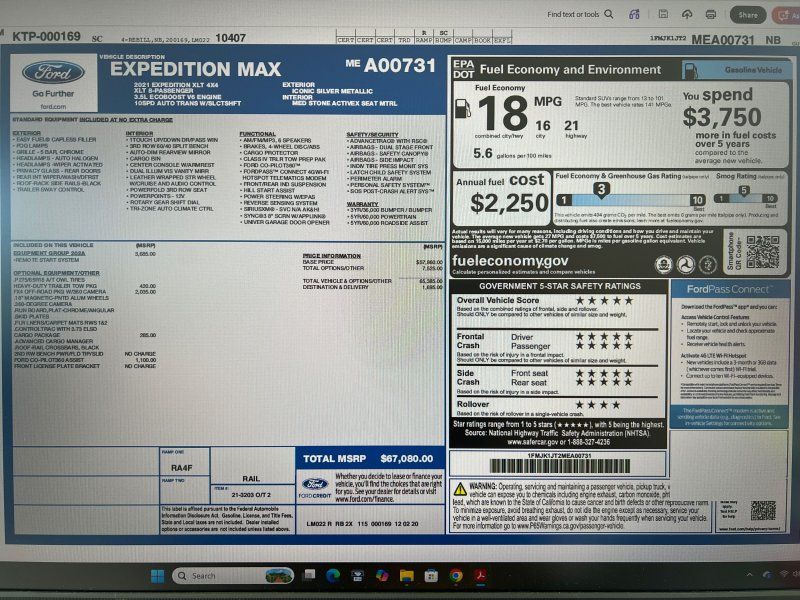This screenshot has width=800, height=600.
Task: Click the 'WARRANTY' heading
Action: [x=362, y=204]
